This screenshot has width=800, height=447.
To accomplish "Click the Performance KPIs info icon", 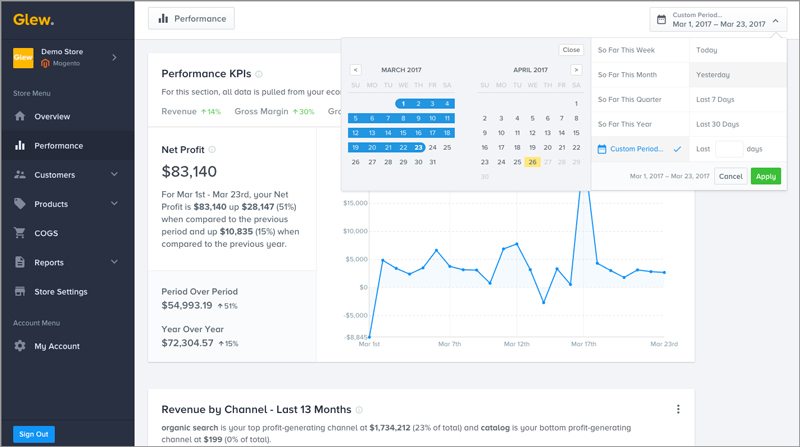I will [259, 74].
